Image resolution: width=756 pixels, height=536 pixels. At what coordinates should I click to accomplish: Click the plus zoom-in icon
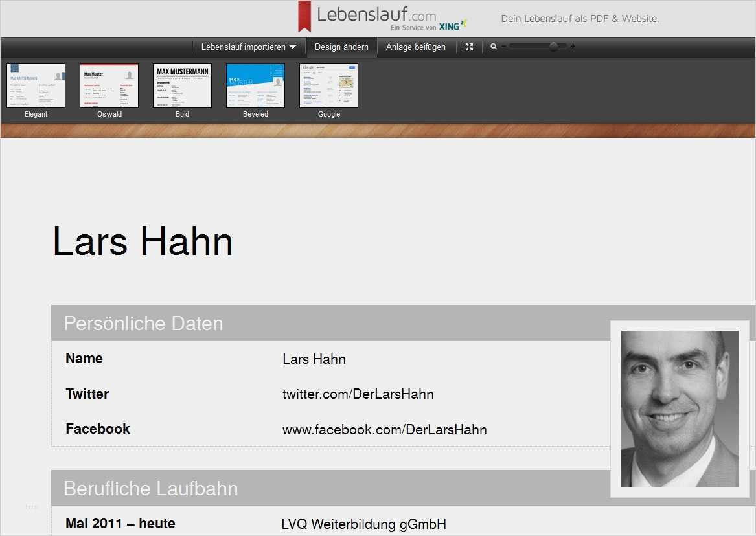(573, 47)
